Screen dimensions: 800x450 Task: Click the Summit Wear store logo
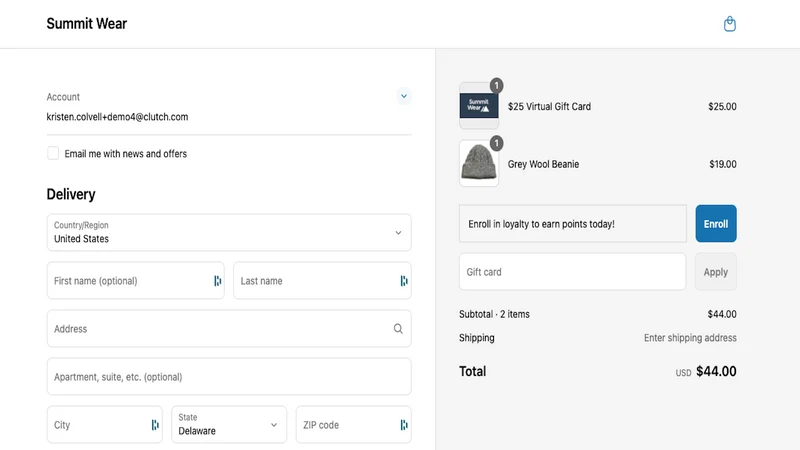87,23
